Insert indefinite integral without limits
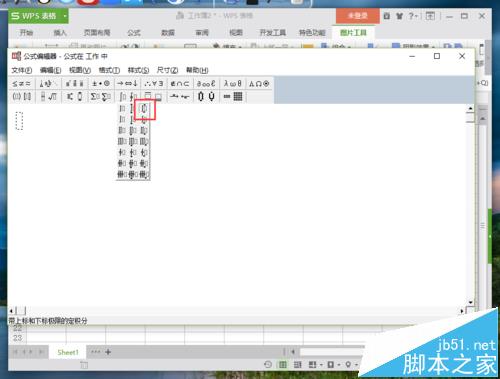 click(x=122, y=108)
